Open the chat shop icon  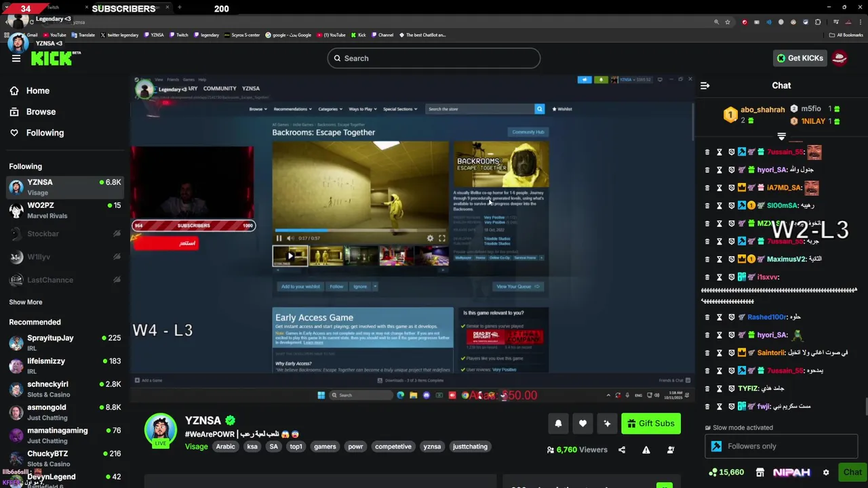pos(760,472)
